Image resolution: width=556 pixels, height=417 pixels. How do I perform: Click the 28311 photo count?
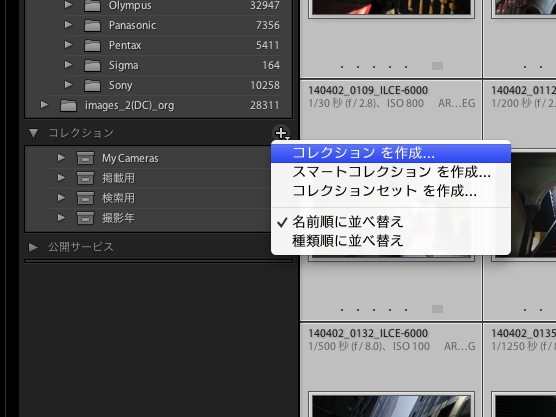265,105
